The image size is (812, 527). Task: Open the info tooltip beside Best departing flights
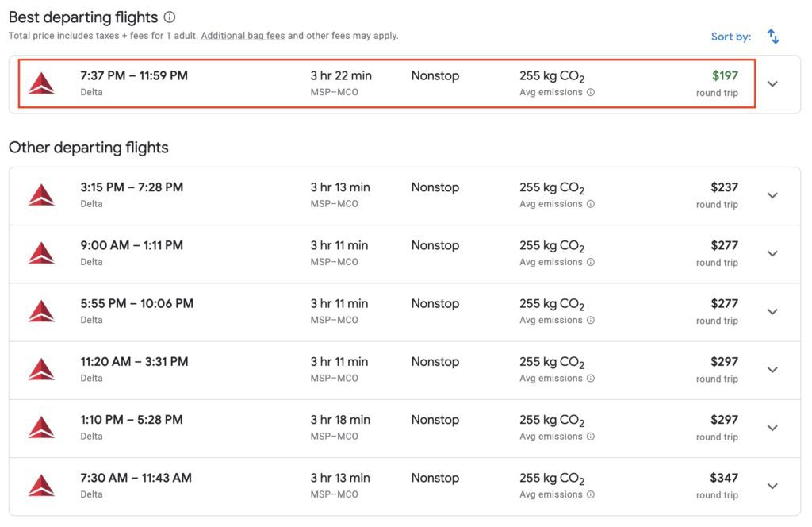click(x=169, y=17)
